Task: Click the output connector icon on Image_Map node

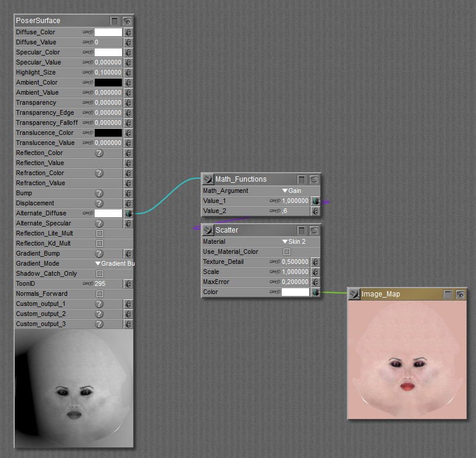Action: (x=355, y=294)
